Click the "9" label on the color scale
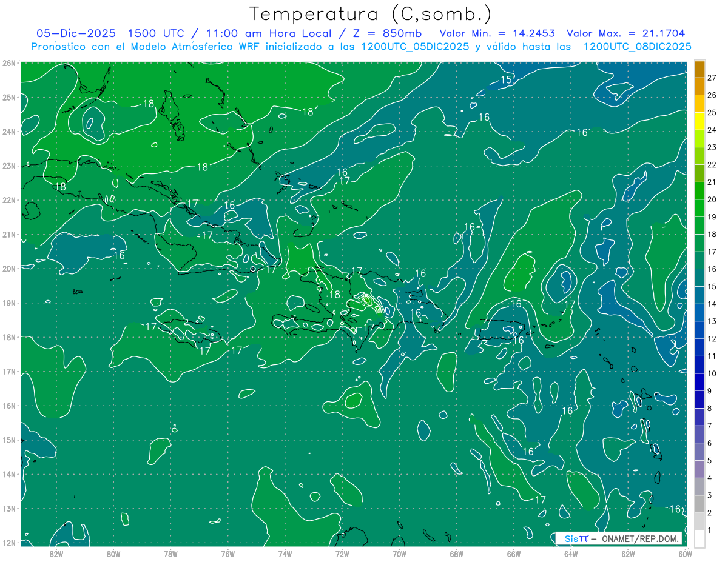Viewport: 728px width, 562px height. click(710, 391)
